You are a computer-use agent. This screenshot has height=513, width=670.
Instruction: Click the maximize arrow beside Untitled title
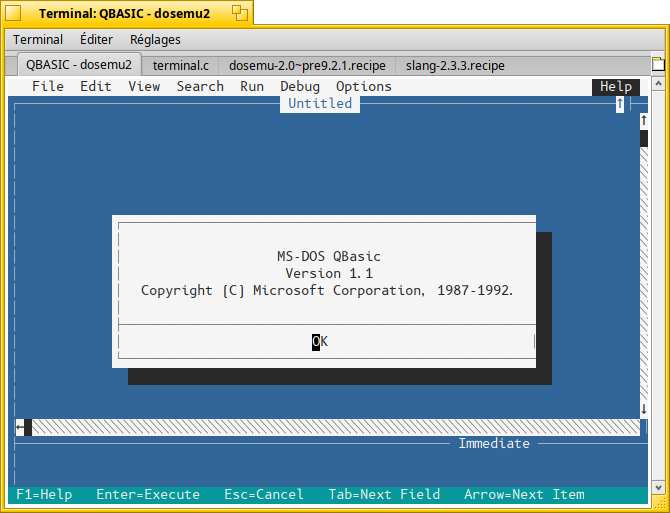(620, 104)
